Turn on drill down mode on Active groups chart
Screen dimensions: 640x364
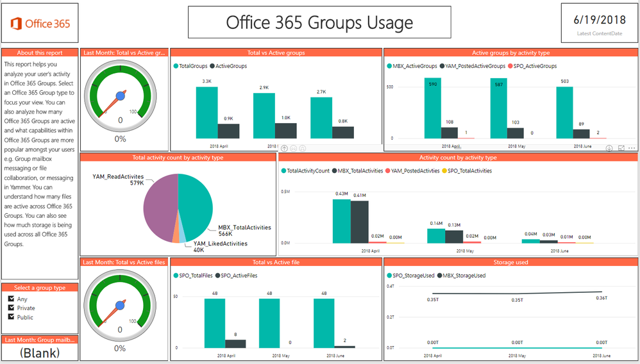(x=609, y=149)
